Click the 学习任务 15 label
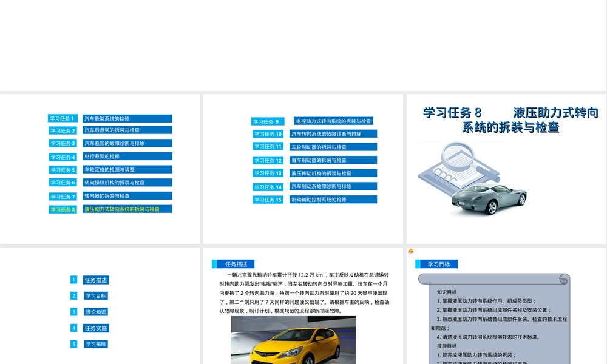Viewport: 607px width, 364px height. [268, 200]
